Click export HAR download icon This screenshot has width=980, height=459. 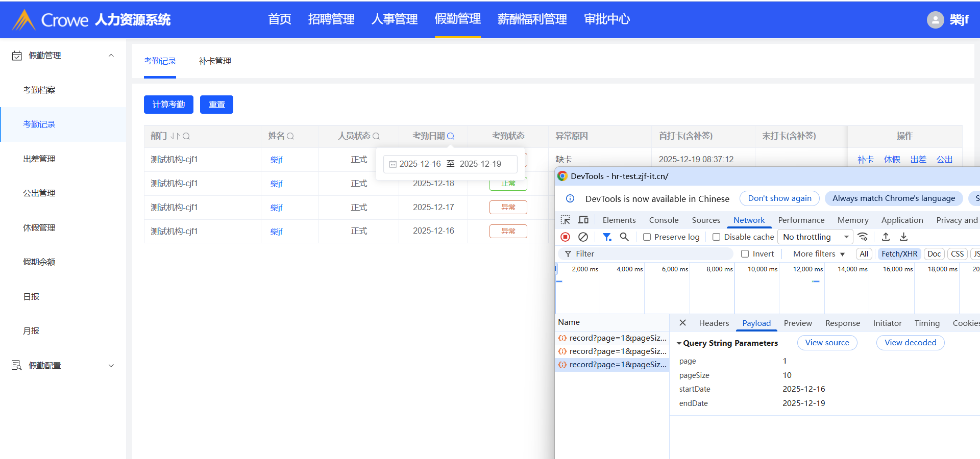[903, 237]
